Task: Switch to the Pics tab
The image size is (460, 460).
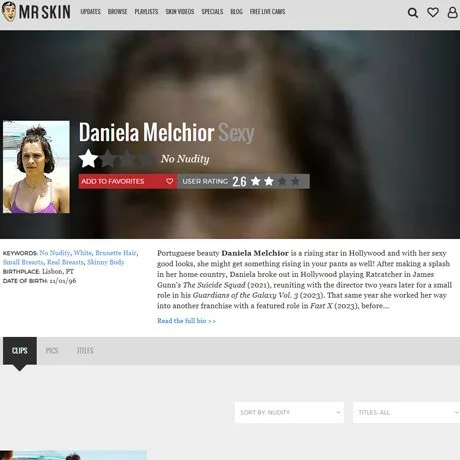Action: coord(52,351)
